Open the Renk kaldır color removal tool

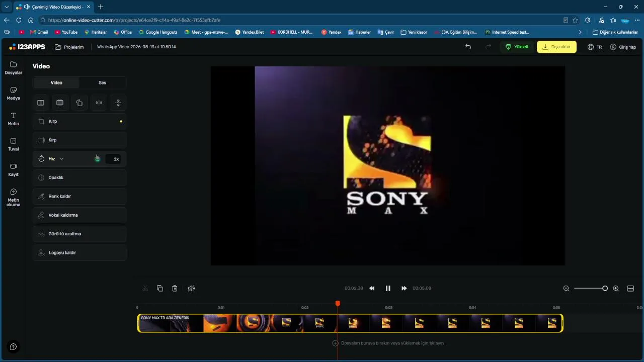click(x=79, y=196)
